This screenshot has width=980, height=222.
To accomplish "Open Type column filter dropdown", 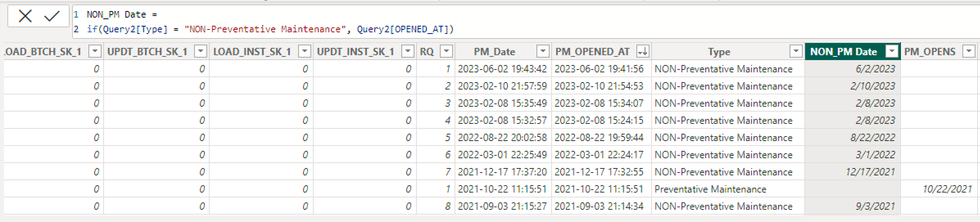I will tap(796, 52).
